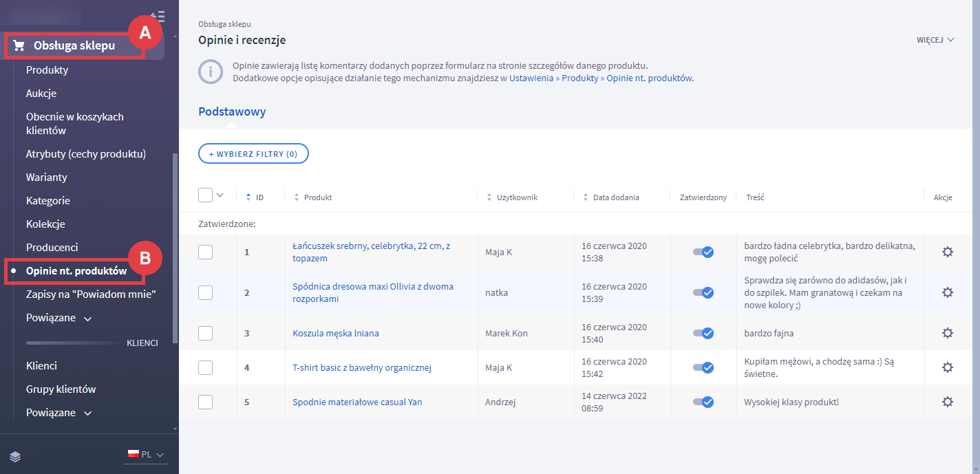This screenshot has height=474, width=980.
Task: Open actions gear for review ID 5
Action: pos(948,402)
